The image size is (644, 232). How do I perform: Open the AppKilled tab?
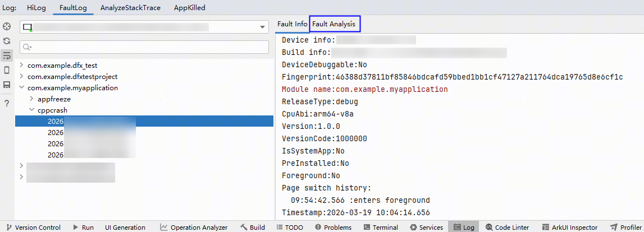(x=189, y=8)
